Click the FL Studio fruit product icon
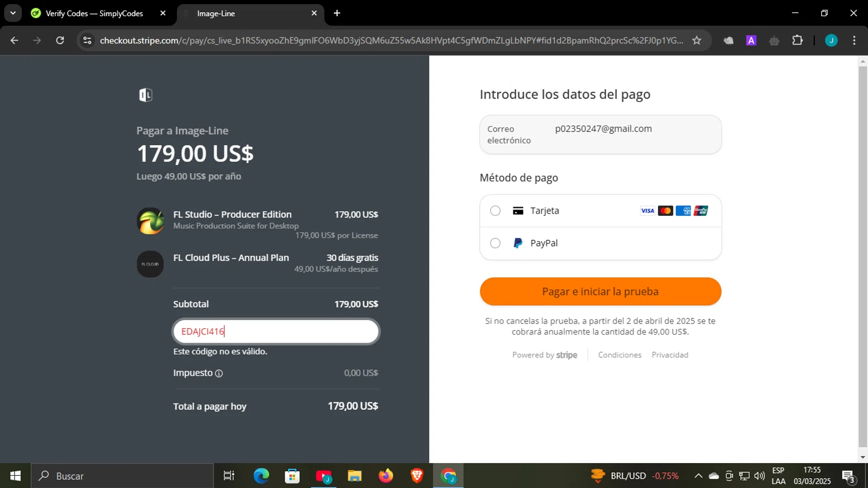 pyautogui.click(x=150, y=221)
